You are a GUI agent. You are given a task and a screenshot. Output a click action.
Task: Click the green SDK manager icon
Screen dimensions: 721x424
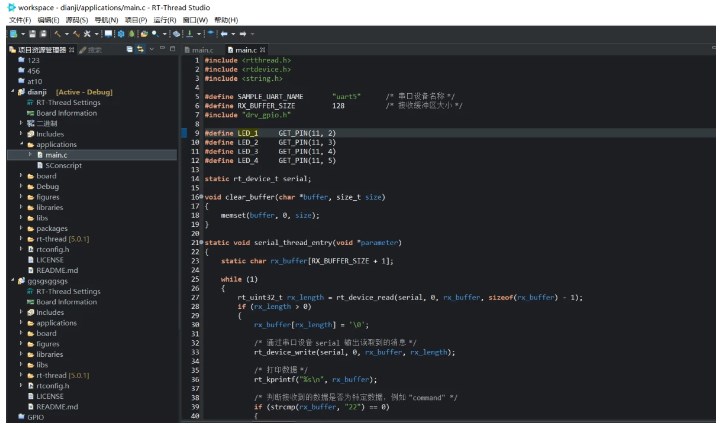click(x=132, y=34)
